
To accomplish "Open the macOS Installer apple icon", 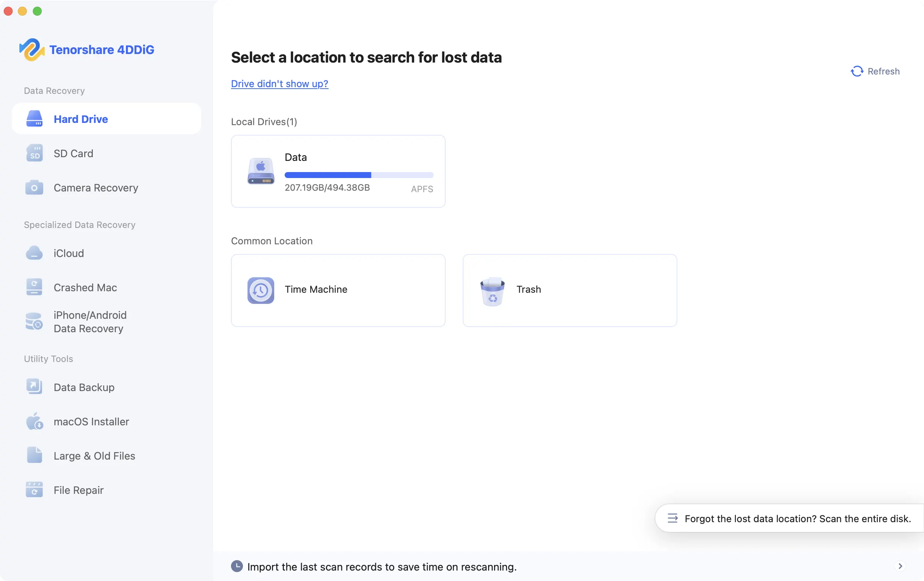I will click(34, 422).
